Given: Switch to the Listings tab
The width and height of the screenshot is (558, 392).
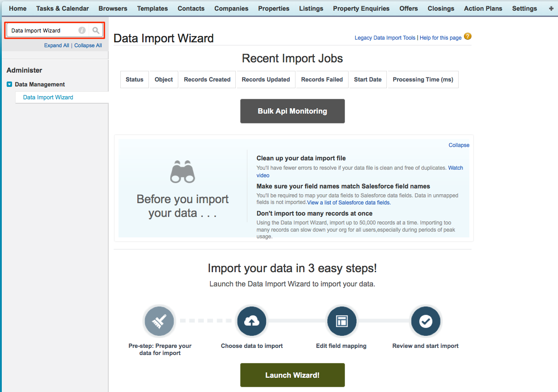Looking at the screenshot, I should pos(312,8).
